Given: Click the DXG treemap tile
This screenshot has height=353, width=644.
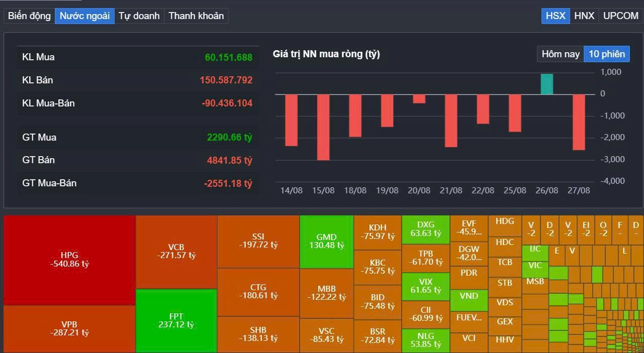Looking at the screenshot, I should click(x=425, y=229).
